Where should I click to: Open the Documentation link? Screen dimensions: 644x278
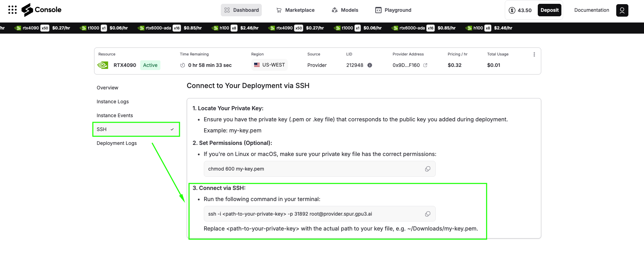click(592, 10)
